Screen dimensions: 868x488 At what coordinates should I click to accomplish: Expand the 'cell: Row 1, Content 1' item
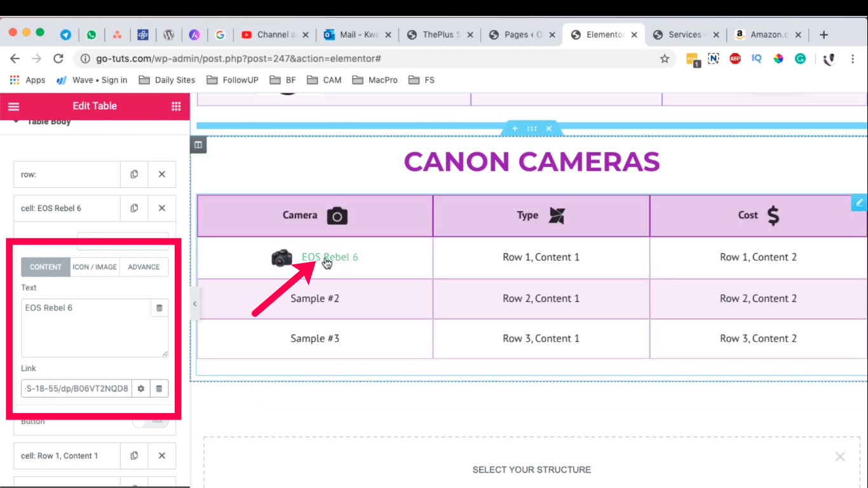click(67, 456)
